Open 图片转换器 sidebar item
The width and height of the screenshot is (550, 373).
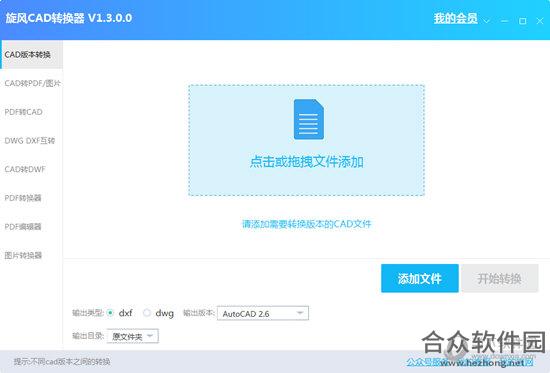32,255
